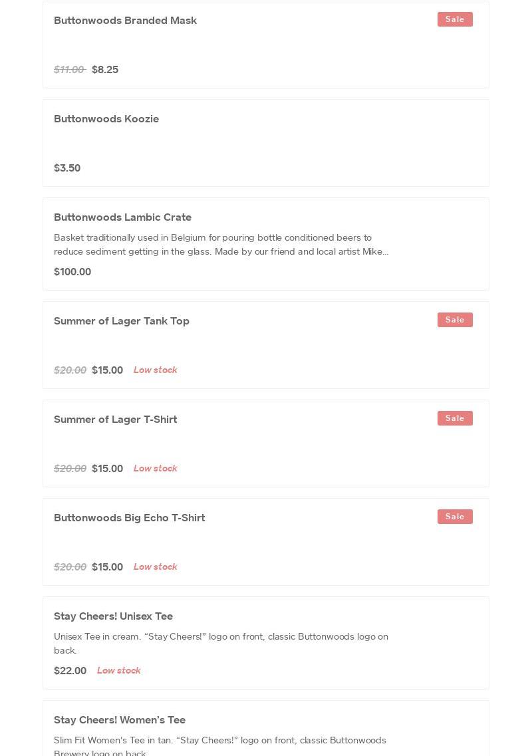Click Sale badge on Summer Lager T-Shirt
The image size is (532, 756).
coord(455,418)
